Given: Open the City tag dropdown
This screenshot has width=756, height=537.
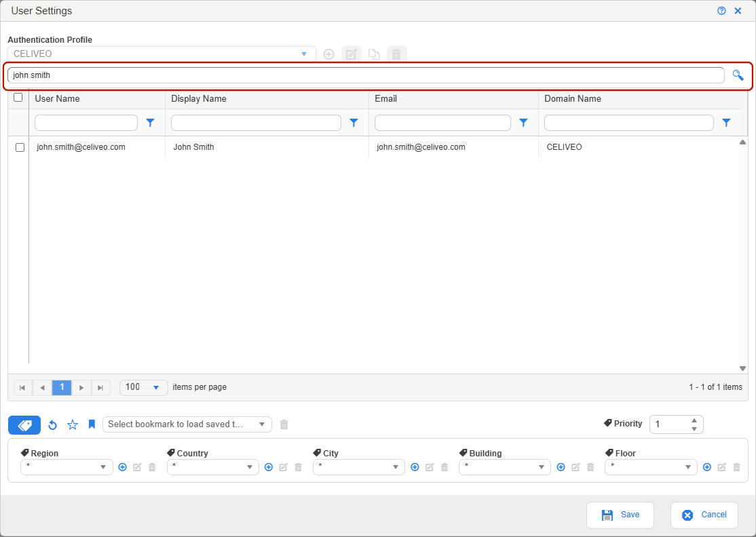Looking at the screenshot, I should click(x=359, y=467).
